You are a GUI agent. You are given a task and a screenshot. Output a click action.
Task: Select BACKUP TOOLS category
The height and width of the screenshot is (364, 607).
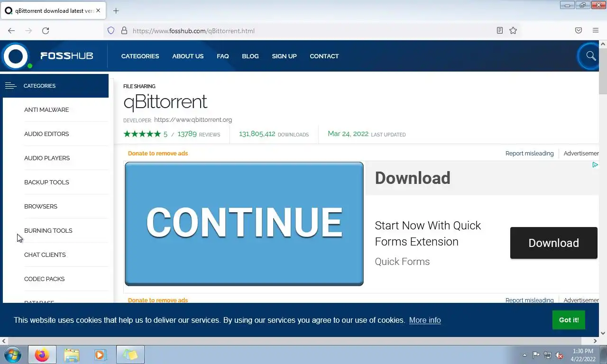coord(46,182)
